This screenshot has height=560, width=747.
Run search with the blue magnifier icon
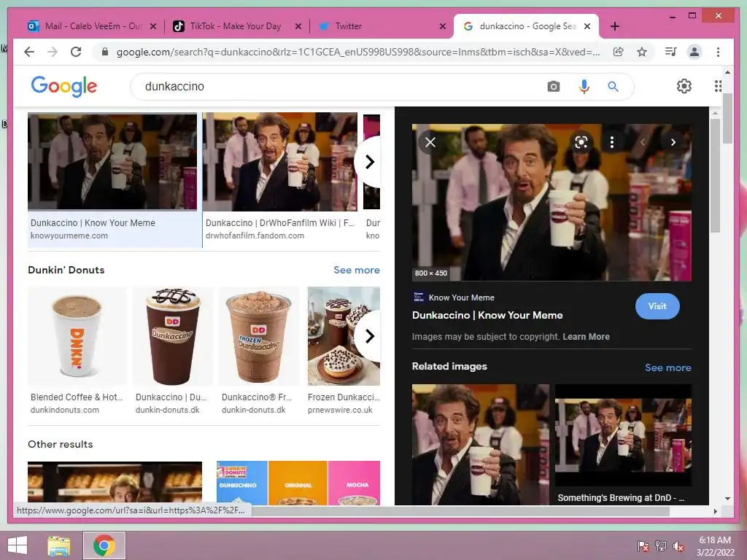point(613,87)
